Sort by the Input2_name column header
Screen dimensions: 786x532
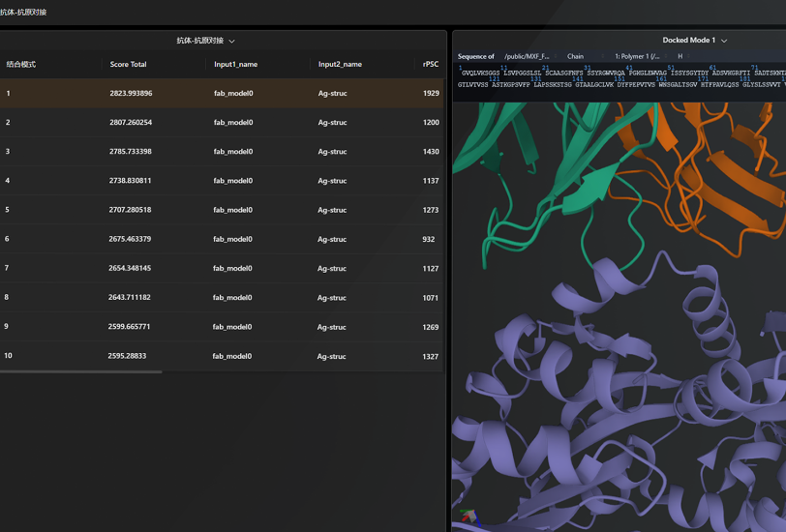click(340, 64)
